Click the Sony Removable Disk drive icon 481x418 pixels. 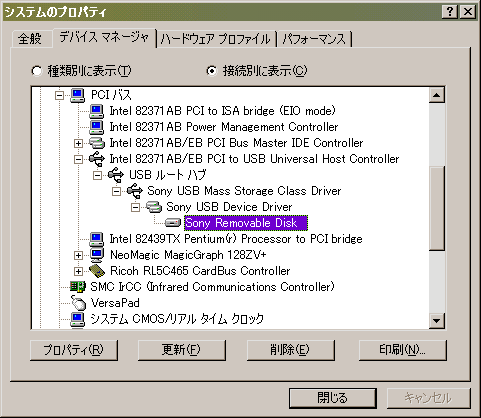(173, 223)
